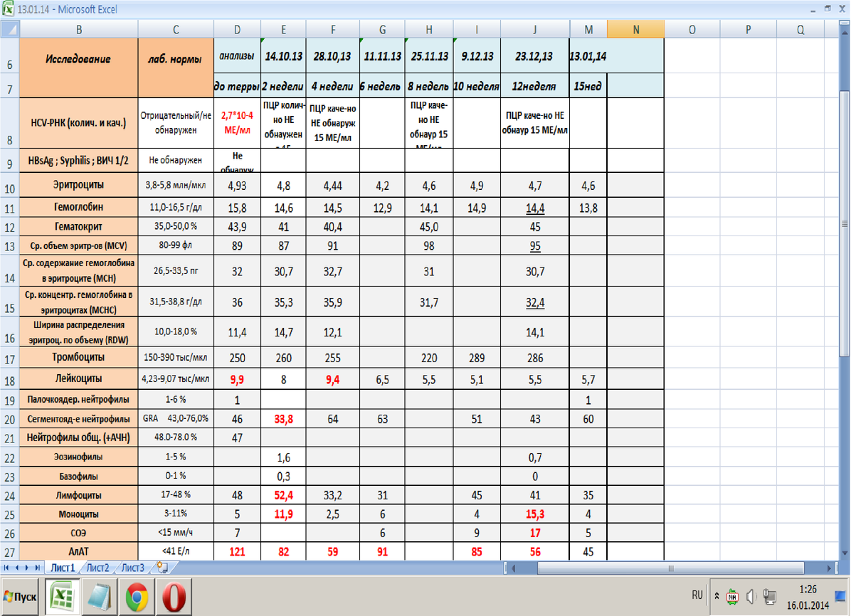The image size is (851, 616).
Task: Select the лаб. нормы header cell
Action: click(x=176, y=68)
